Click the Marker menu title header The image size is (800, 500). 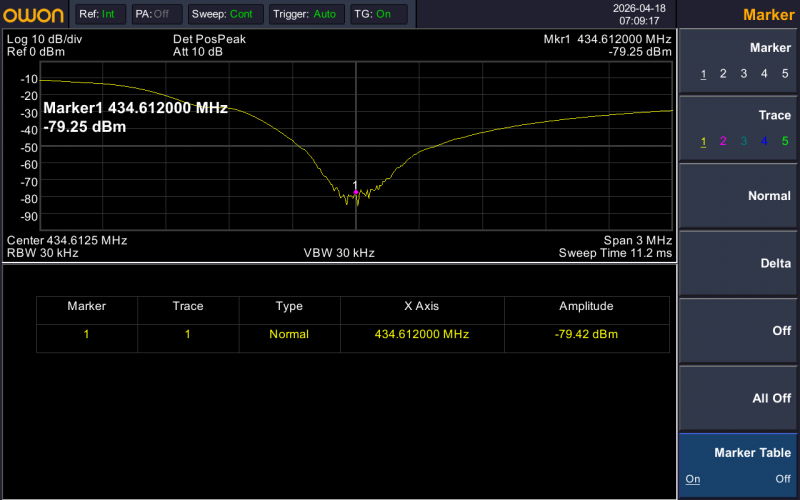coord(766,15)
